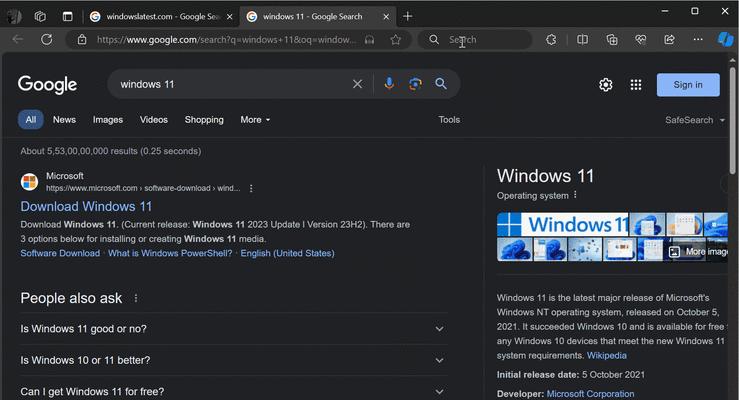Open Operating system panel options dots

(x=575, y=195)
